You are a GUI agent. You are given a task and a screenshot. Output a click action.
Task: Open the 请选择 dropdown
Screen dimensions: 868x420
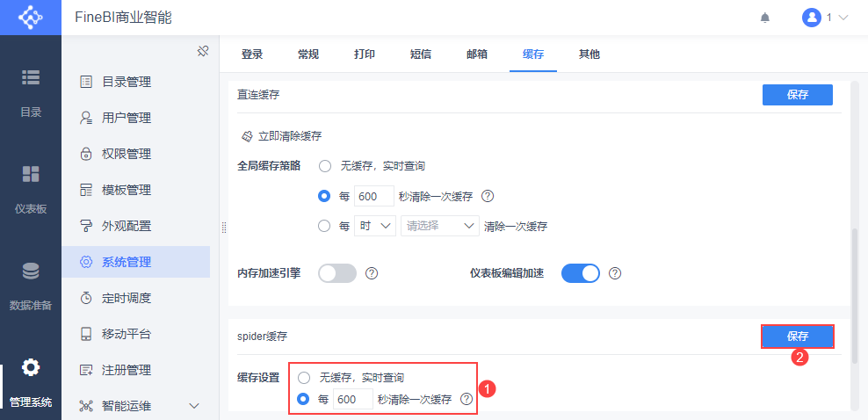point(439,226)
